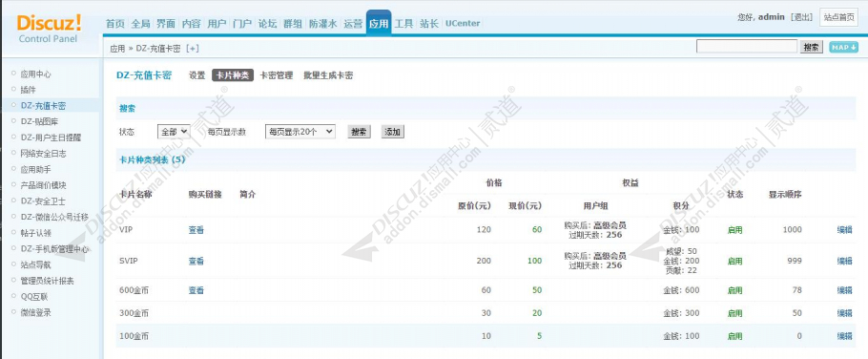
Task: Open 帖子认领 in the sidebar
Action: point(36,233)
